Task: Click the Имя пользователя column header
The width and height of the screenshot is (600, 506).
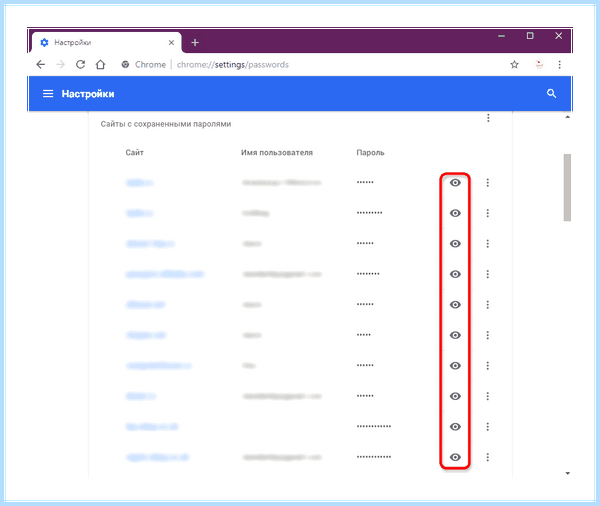Action: pyautogui.click(x=277, y=153)
